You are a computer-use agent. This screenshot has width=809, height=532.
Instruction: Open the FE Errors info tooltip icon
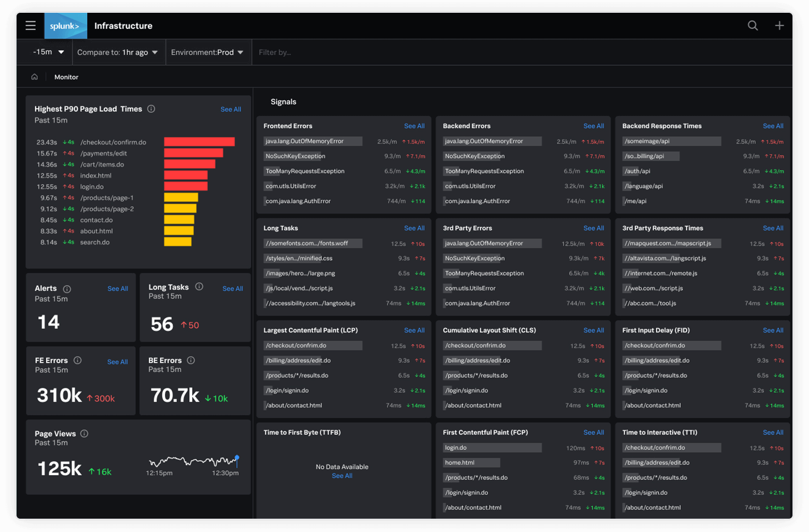pyautogui.click(x=78, y=360)
